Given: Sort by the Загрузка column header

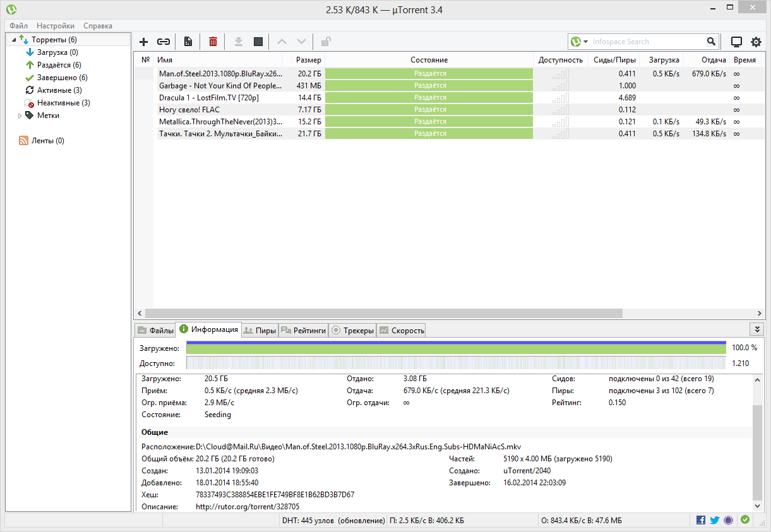Looking at the screenshot, I should pos(661,60).
